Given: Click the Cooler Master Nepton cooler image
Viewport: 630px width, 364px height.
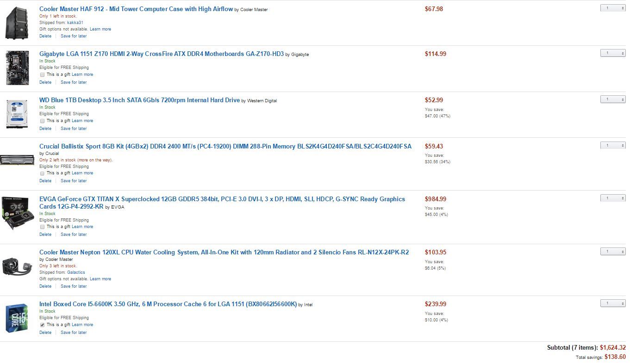Looking at the screenshot, I should click(x=17, y=266).
